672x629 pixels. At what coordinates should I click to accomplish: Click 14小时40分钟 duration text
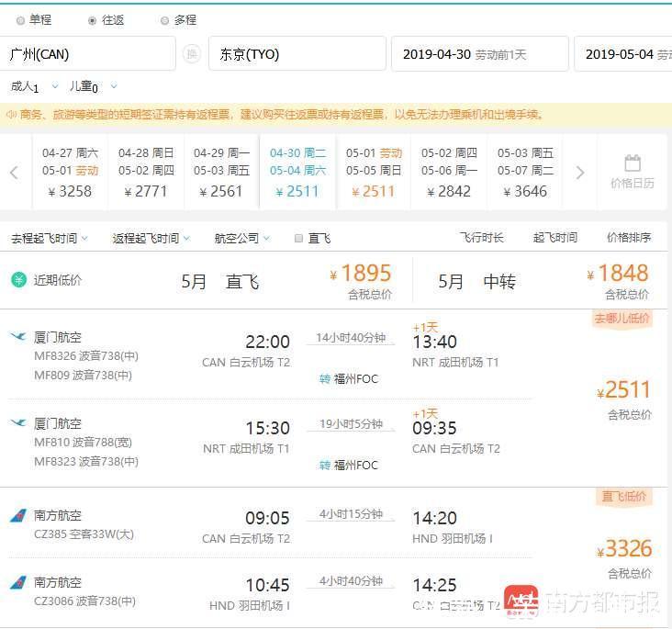[x=351, y=337]
